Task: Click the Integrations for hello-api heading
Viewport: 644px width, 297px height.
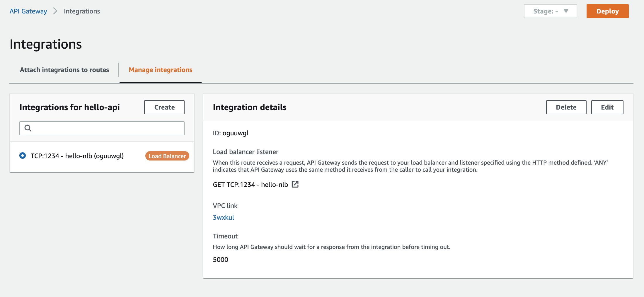Action: tap(69, 107)
